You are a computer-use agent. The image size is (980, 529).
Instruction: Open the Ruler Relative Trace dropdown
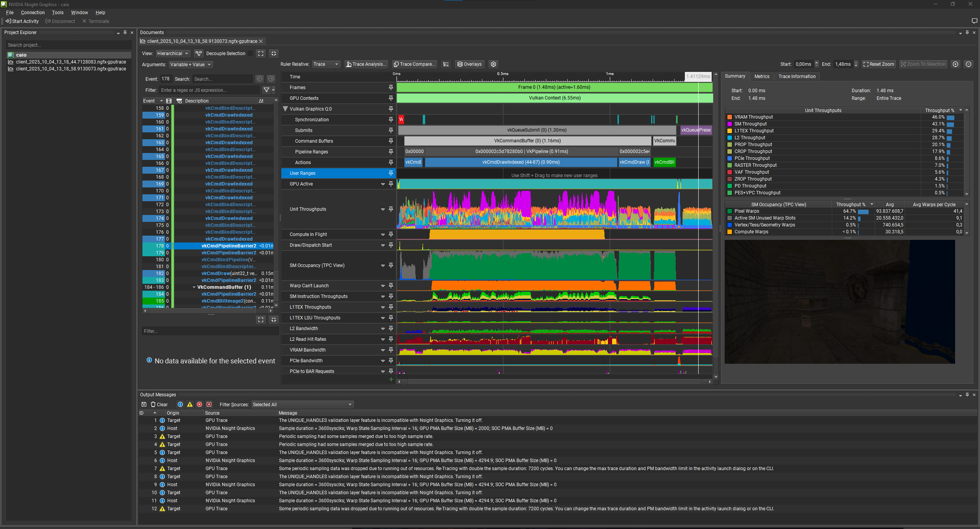[x=326, y=64]
